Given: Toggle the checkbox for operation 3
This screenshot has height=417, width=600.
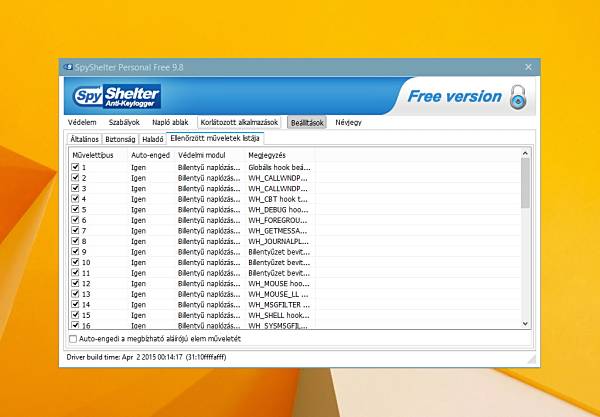Looking at the screenshot, I should click(x=75, y=188).
